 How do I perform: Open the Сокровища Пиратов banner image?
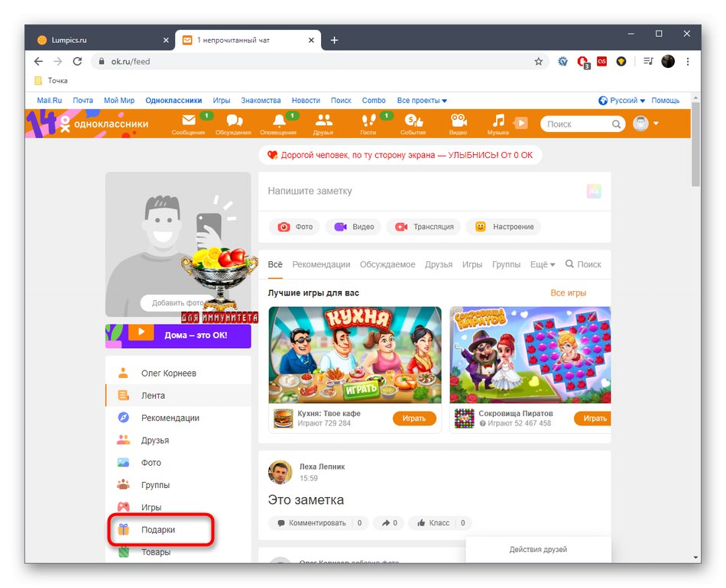(530, 355)
